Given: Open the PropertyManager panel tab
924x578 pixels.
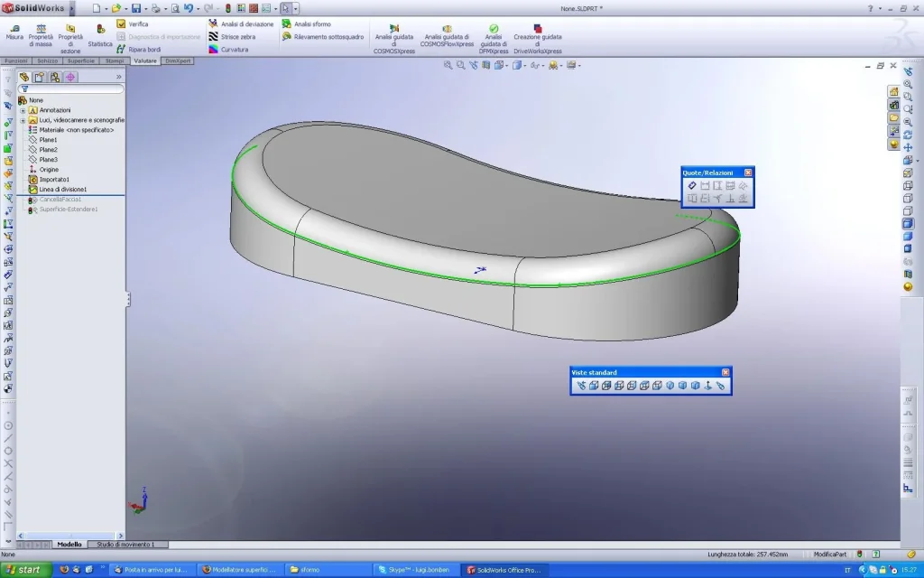Looking at the screenshot, I should point(40,78).
